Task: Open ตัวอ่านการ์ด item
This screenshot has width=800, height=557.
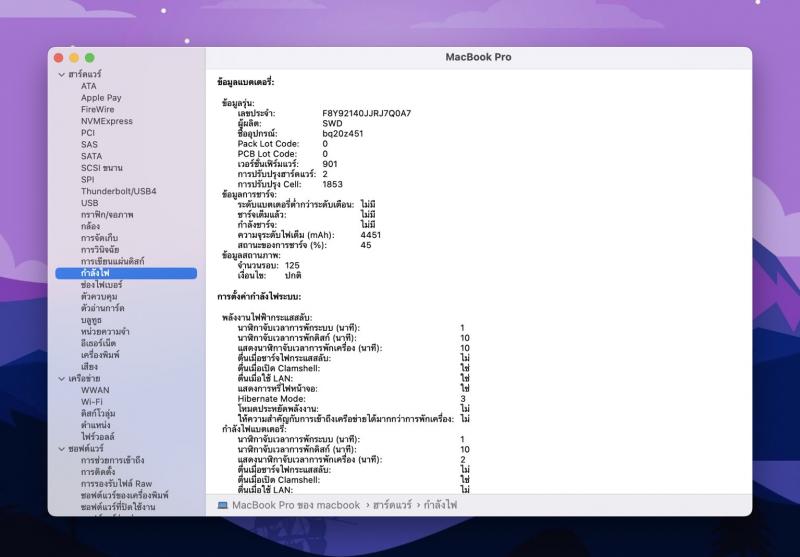Action: (103, 308)
